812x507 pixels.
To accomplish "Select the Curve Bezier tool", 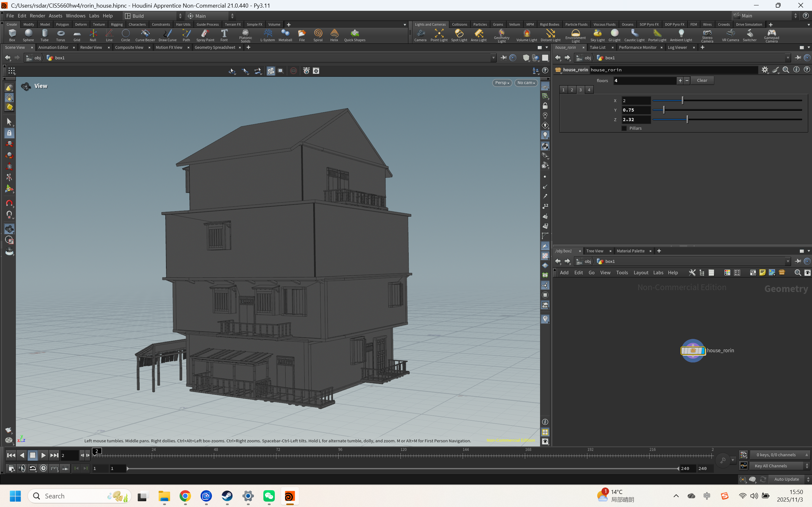I will pyautogui.click(x=145, y=35).
